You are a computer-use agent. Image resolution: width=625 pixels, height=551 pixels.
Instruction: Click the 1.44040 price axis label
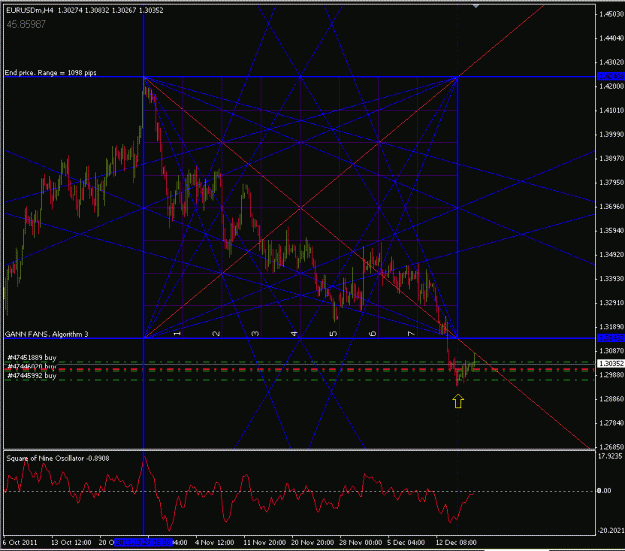coord(611,38)
